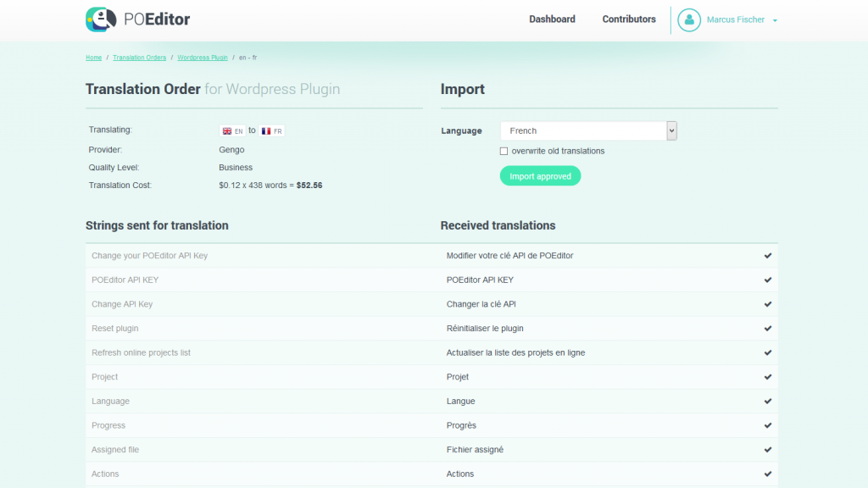
Task: Click the checkmark beside Fichier assigné
Action: (768, 449)
